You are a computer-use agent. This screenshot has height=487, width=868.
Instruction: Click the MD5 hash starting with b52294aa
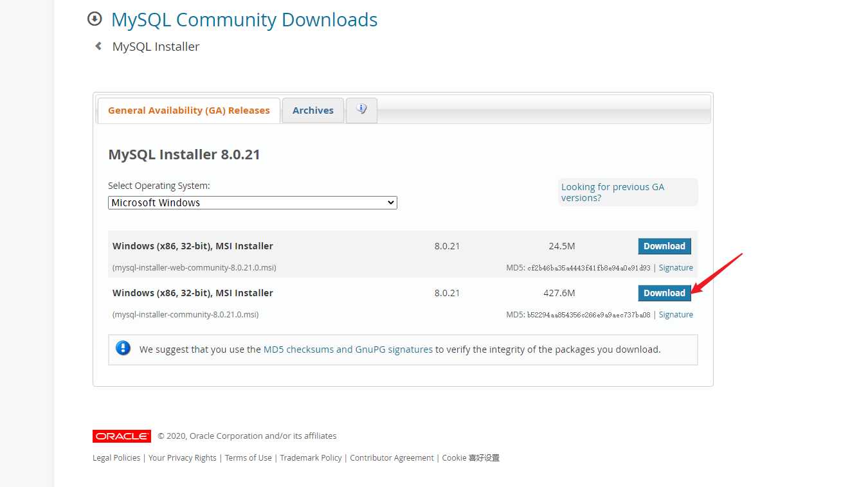[x=589, y=315]
